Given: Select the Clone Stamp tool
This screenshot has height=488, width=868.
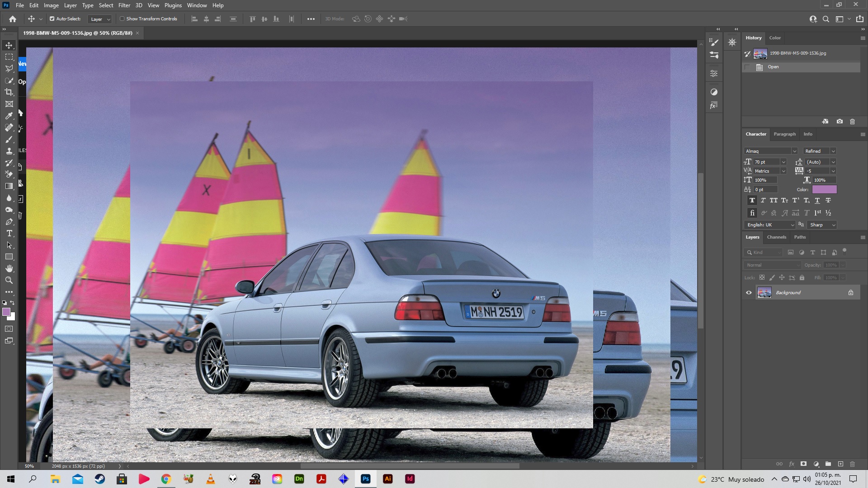Looking at the screenshot, I should [9, 151].
